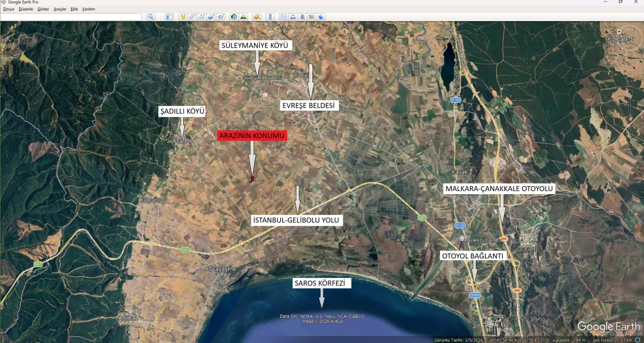Click the Email envelope icon
Image resolution: width=644 pixels, height=343 pixels.
(x=284, y=17)
